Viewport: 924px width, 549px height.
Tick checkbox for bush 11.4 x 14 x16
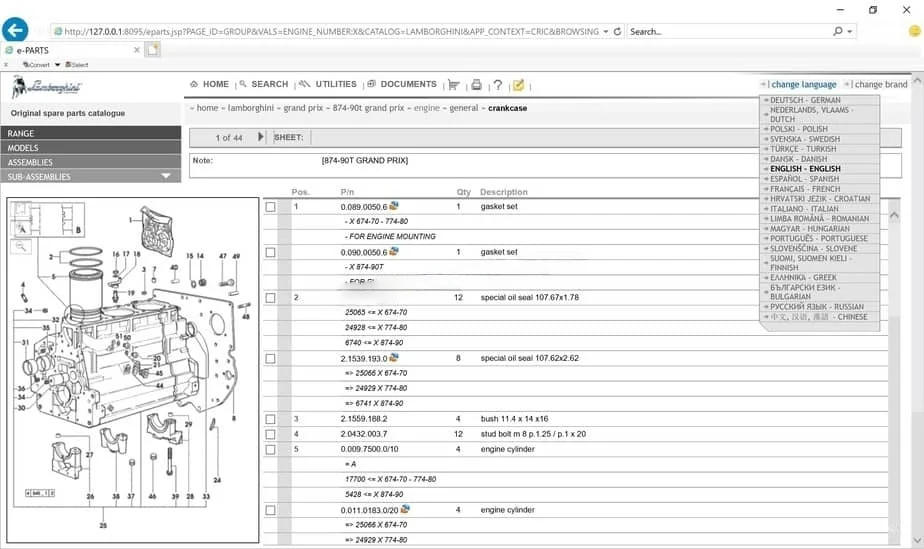coord(270,419)
